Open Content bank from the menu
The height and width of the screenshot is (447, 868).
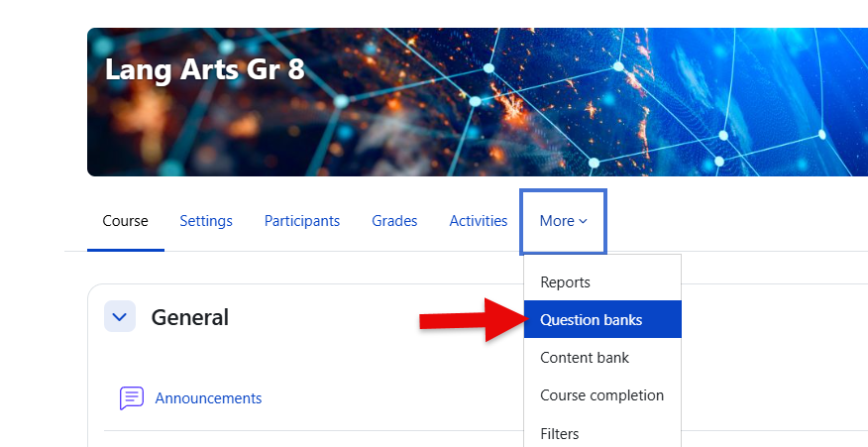(x=602, y=358)
